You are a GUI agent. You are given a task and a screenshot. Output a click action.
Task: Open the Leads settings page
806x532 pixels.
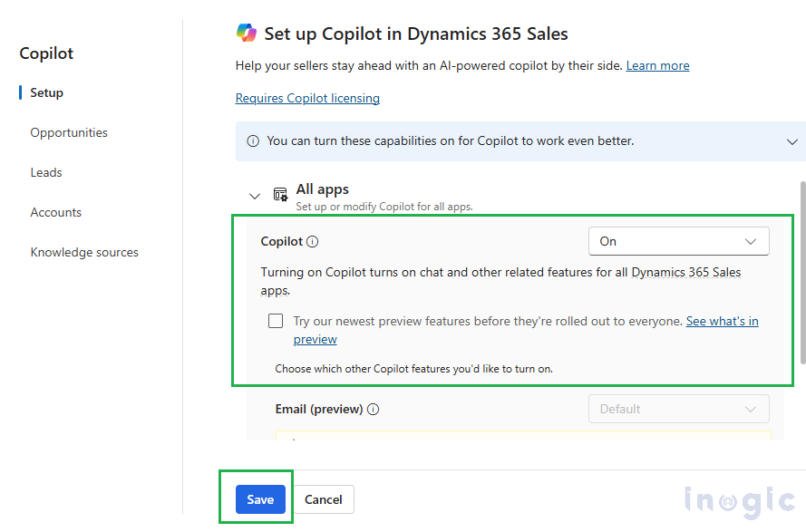tap(46, 172)
